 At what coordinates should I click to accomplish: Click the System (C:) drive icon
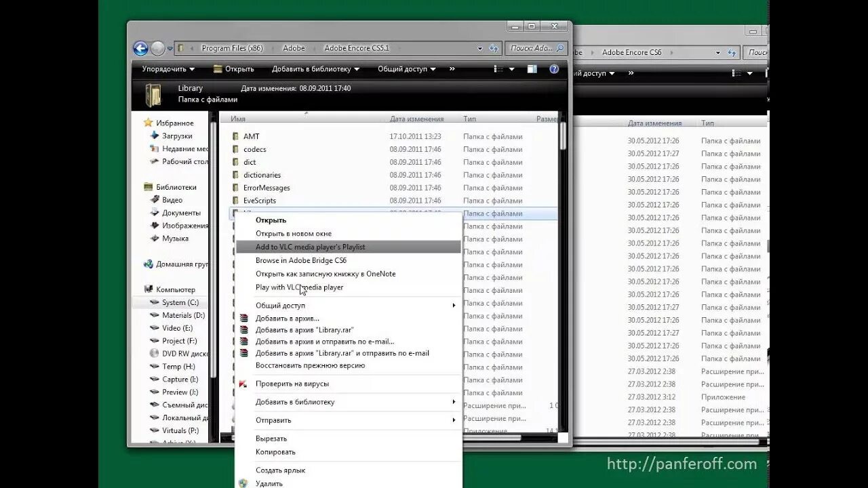pyautogui.click(x=154, y=302)
